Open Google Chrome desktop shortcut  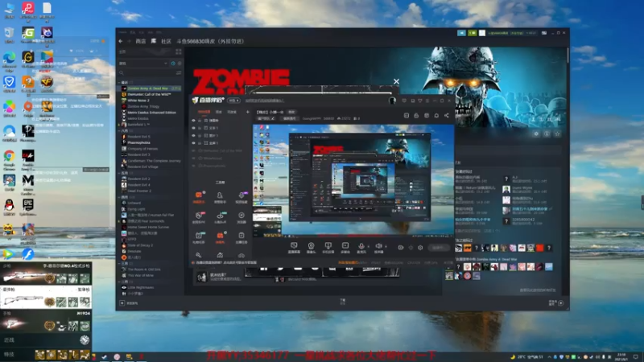coord(9,159)
